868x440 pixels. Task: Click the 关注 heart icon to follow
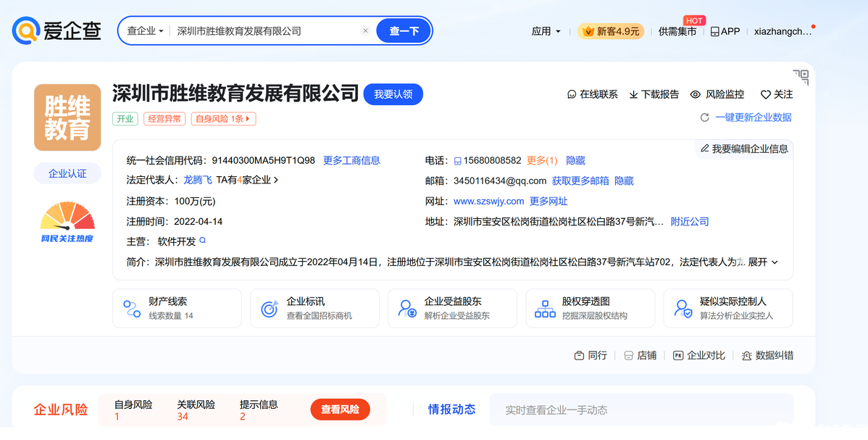point(766,95)
